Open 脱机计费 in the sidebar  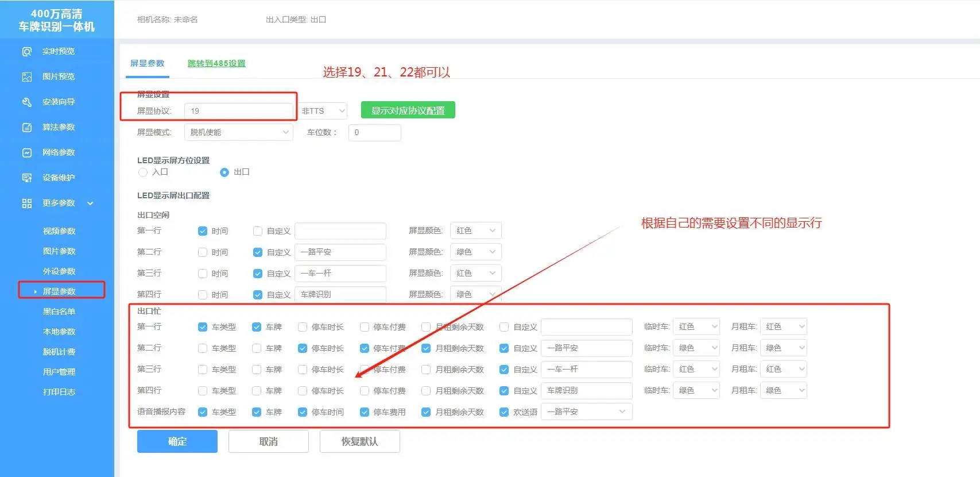coord(59,352)
